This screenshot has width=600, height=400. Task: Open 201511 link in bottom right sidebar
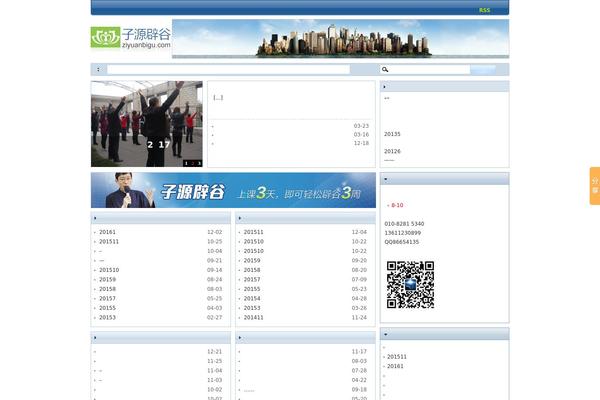coord(397,357)
